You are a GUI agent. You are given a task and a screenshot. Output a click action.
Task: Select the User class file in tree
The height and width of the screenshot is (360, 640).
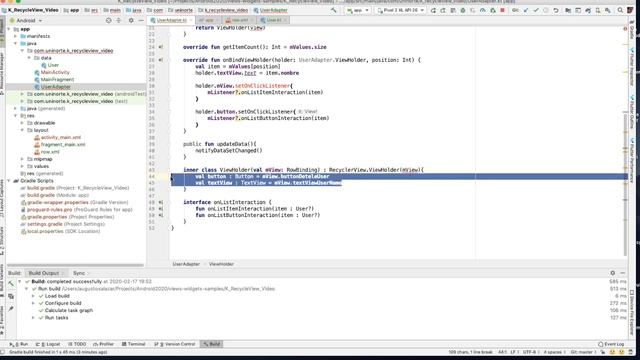(53, 65)
